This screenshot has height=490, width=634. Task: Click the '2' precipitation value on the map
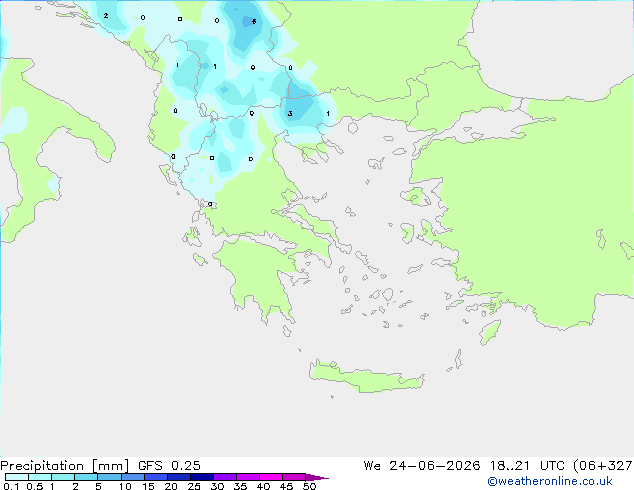coord(106,16)
